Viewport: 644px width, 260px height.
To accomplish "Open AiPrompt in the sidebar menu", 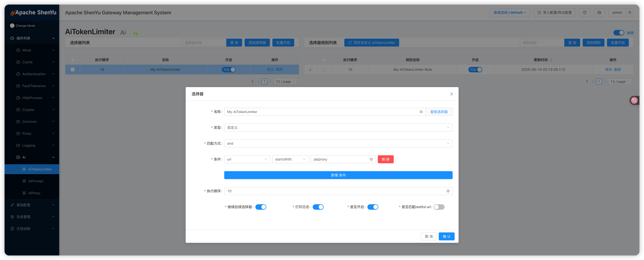I will click(35, 181).
